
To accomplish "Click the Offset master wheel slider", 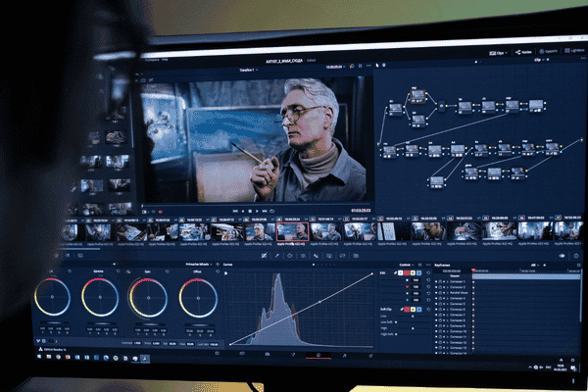I will [x=199, y=324].
